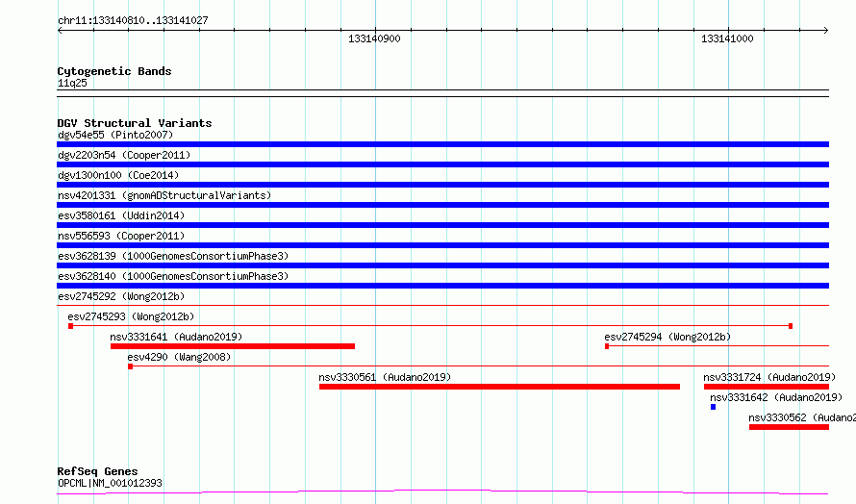856x504 pixels.
Task: Click the RefSeq Genes track title
Action: pyautogui.click(x=97, y=471)
